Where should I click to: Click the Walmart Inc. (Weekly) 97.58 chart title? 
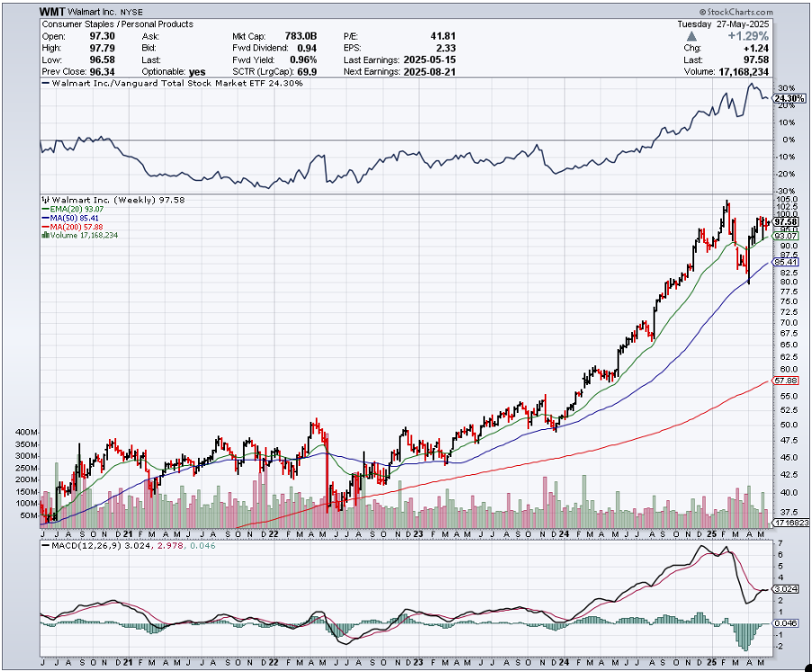click(x=118, y=201)
